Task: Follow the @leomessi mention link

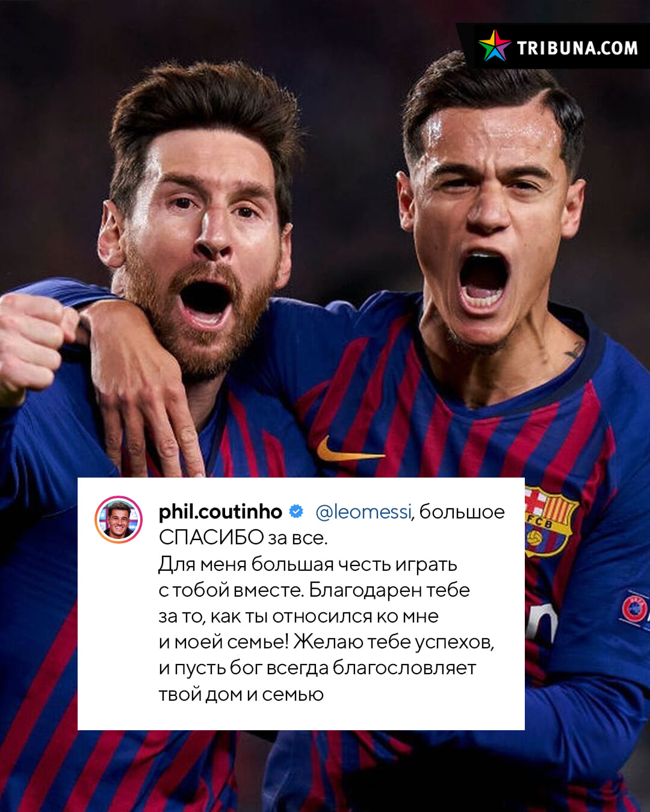Action: point(364,512)
